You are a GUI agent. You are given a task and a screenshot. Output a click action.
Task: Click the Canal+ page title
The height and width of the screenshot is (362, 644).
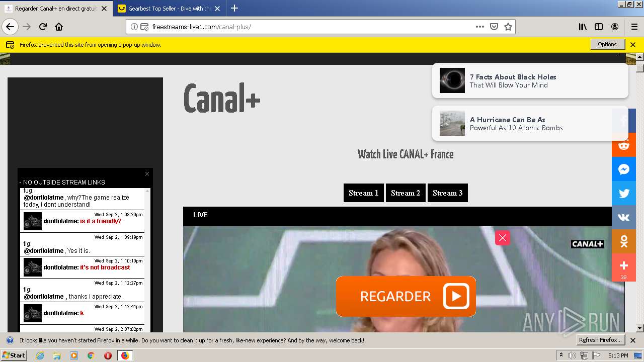click(x=221, y=98)
